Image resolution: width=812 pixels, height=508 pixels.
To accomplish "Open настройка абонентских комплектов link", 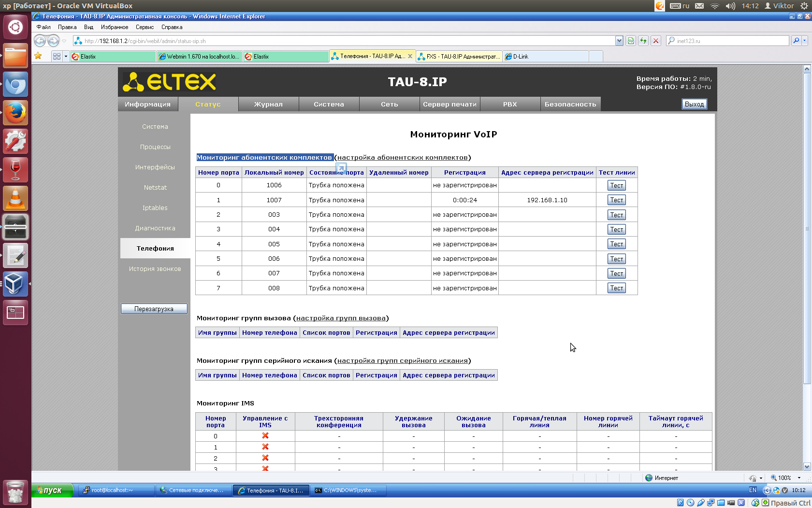I will (x=403, y=157).
